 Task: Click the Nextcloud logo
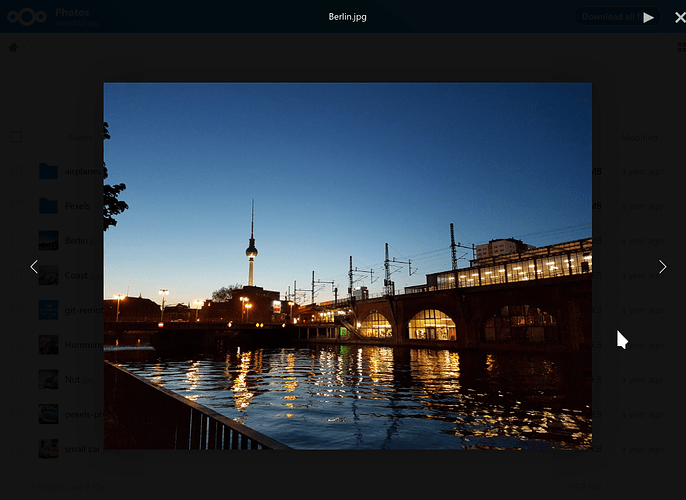27,17
